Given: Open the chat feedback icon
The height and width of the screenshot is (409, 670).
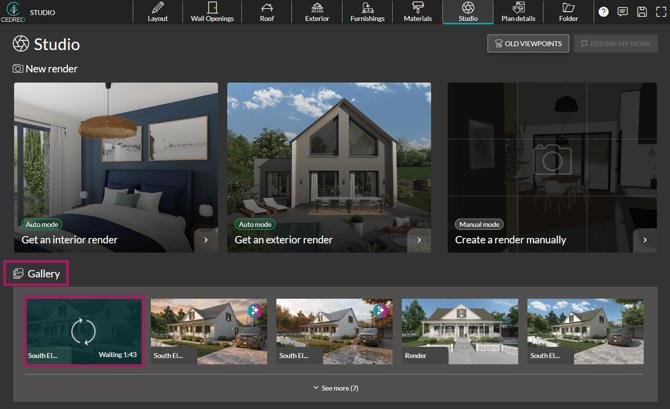Looking at the screenshot, I should pyautogui.click(x=623, y=12).
